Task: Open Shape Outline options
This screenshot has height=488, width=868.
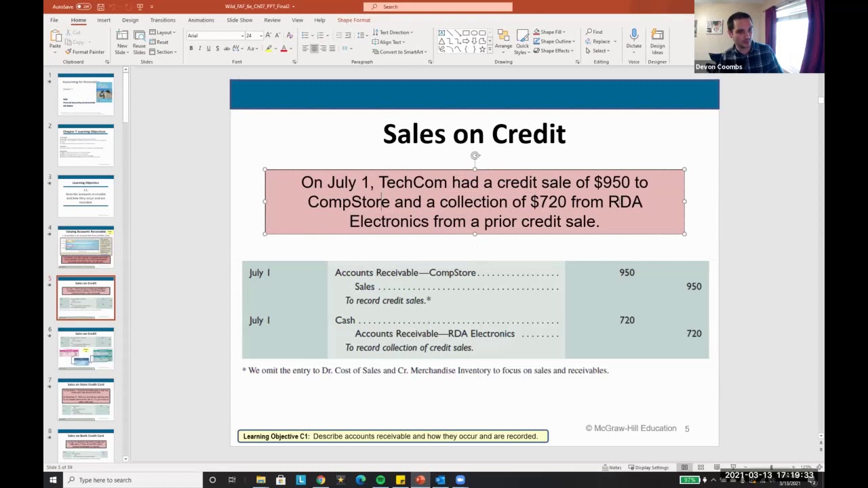Action: point(553,41)
